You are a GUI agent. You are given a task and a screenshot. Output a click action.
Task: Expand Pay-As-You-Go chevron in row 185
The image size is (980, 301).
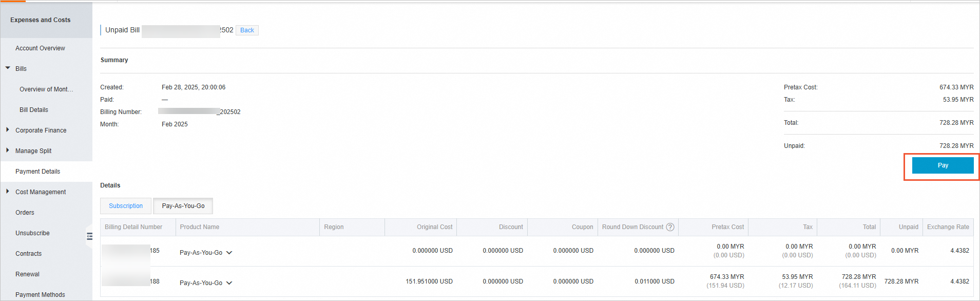229,253
